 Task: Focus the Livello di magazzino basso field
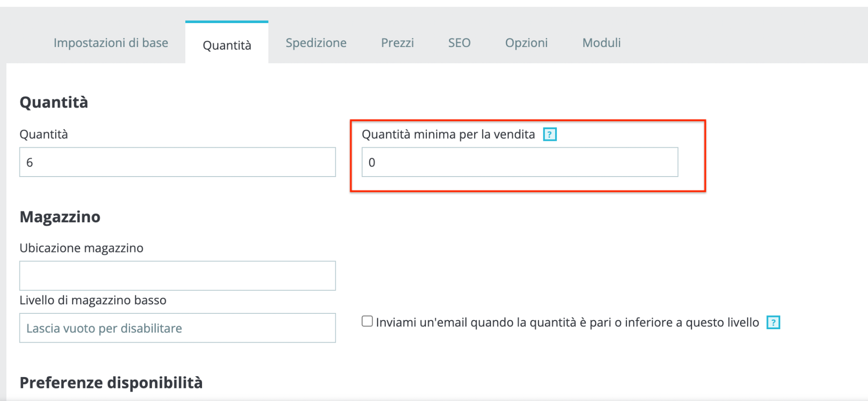[x=177, y=328]
